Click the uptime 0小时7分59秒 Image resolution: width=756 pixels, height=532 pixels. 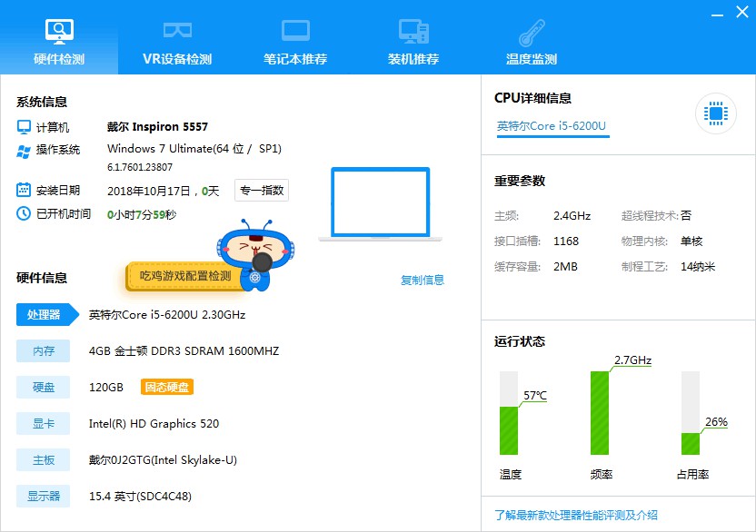point(142,214)
